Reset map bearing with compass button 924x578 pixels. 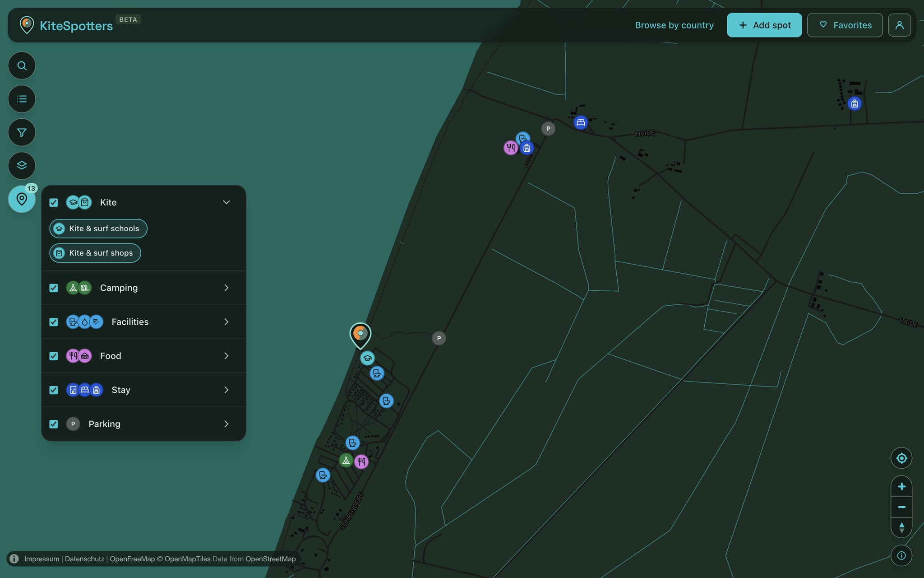[901, 527]
